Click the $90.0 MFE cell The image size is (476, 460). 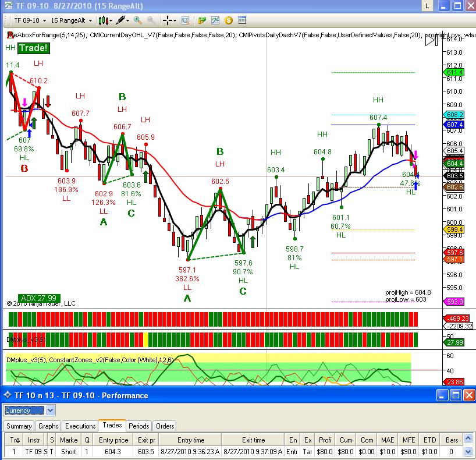coord(408,451)
